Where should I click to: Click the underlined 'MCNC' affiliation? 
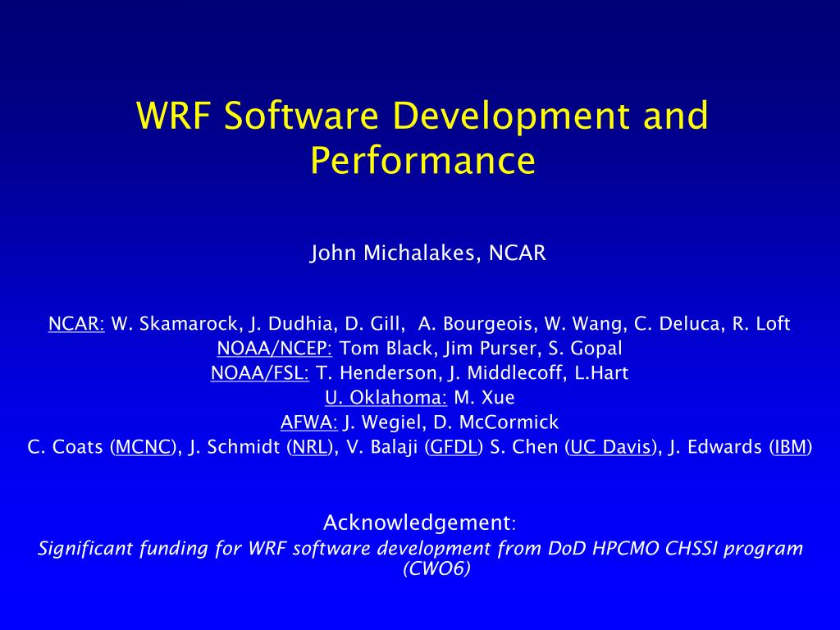tap(143, 447)
